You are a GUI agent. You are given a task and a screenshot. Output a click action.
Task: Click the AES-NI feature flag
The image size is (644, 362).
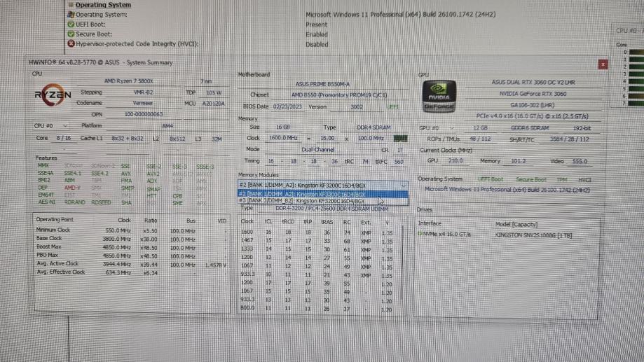(x=46, y=202)
